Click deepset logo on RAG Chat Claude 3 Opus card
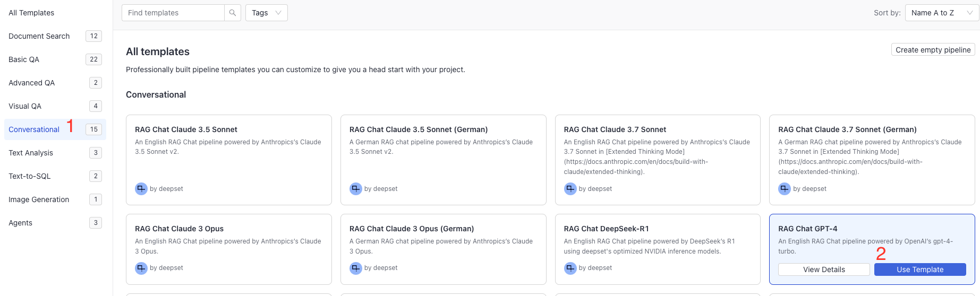This screenshot has height=296, width=980. [141, 268]
